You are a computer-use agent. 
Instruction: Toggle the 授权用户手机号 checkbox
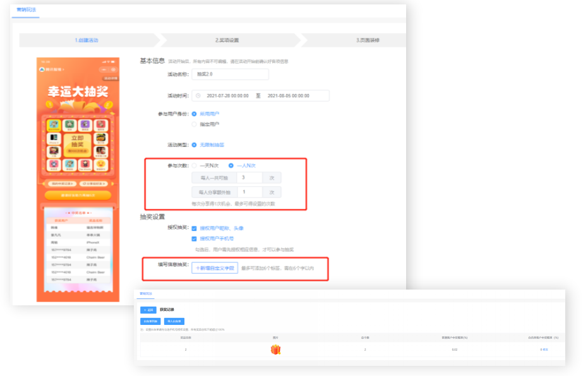click(x=195, y=239)
